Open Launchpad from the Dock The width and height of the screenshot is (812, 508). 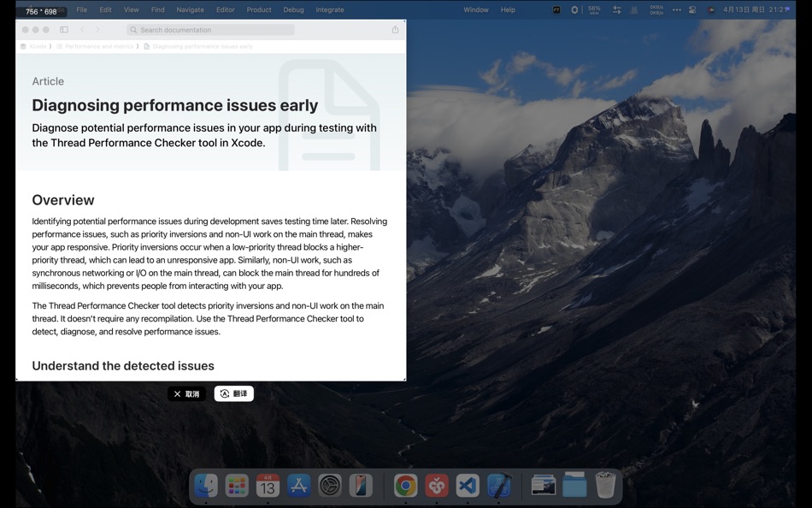point(237,485)
